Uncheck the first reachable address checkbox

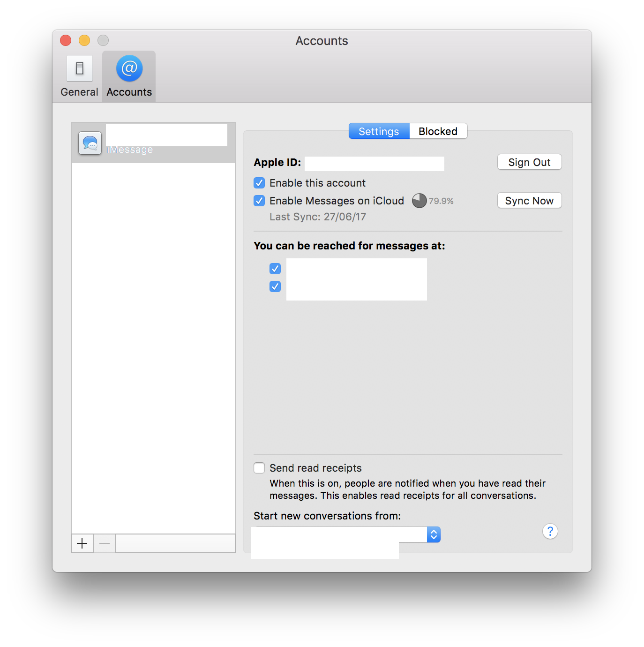(275, 269)
